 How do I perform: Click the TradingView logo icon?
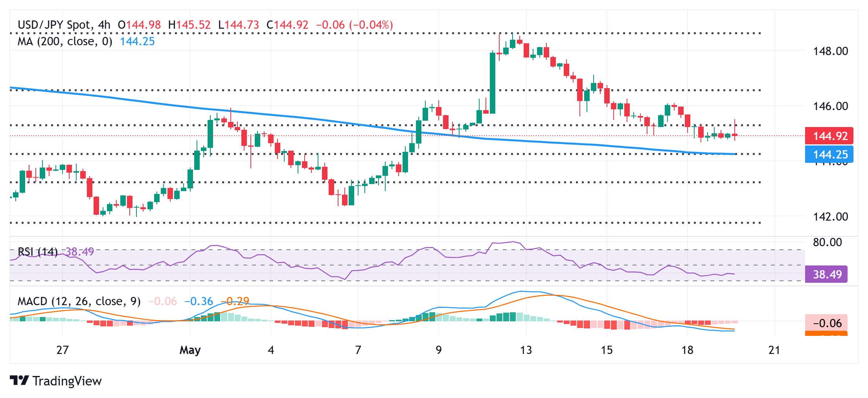pyautogui.click(x=19, y=380)
